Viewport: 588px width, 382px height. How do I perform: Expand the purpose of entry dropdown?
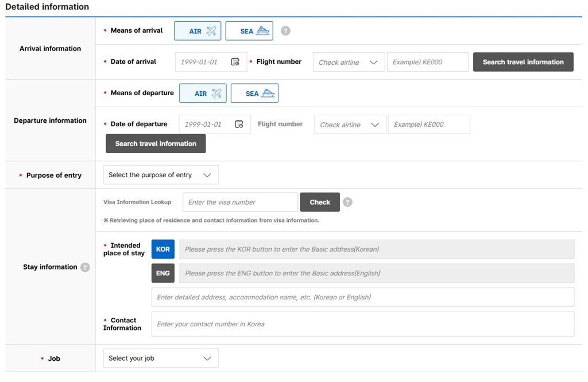161,175
